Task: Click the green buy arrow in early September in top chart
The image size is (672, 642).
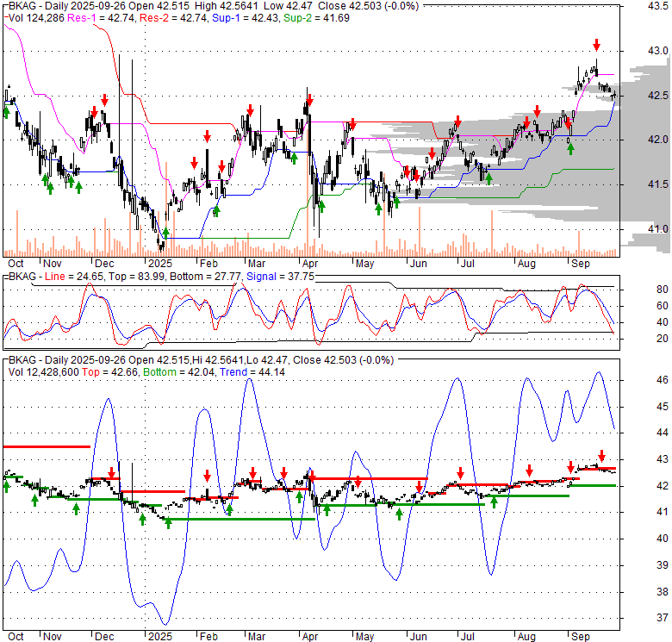Action: point(570,149)
